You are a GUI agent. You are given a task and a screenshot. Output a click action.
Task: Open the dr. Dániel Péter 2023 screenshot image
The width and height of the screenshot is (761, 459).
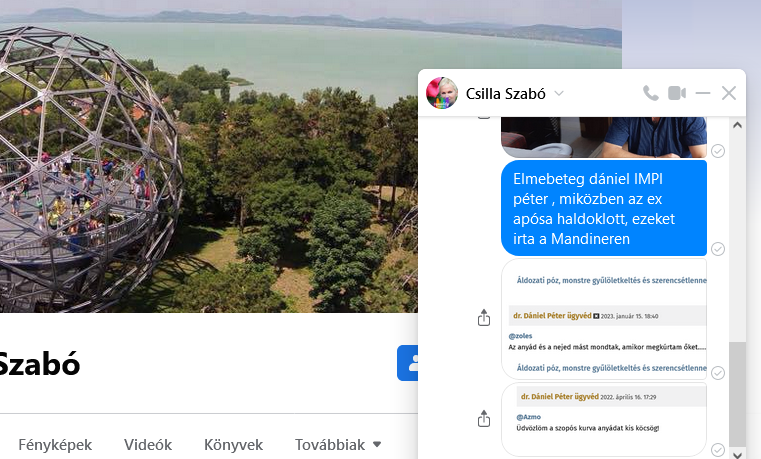pyautogui.click(x=604, y=319)
